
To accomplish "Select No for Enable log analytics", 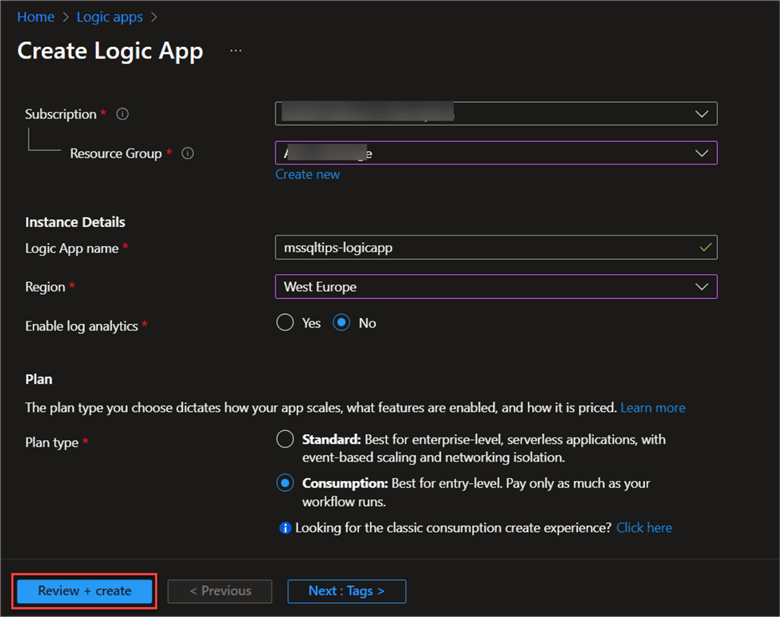I will click(x=342, y=323).
